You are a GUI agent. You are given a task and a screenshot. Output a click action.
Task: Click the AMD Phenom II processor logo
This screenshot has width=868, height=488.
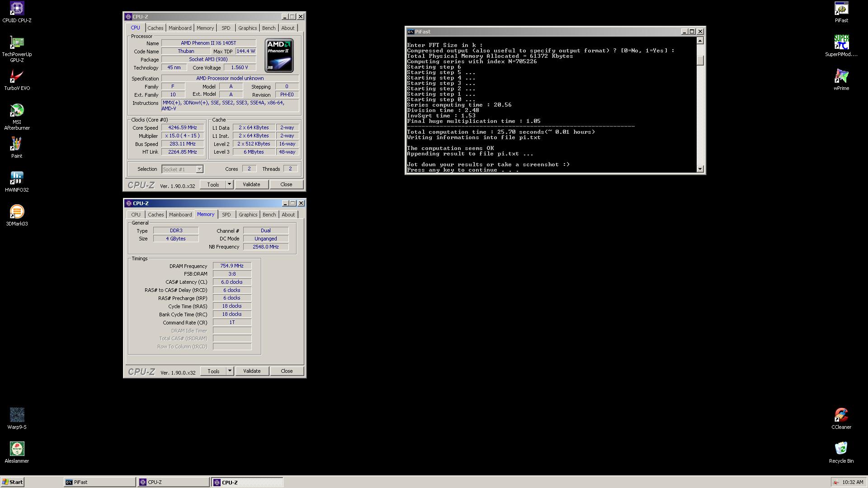point(279,55)
